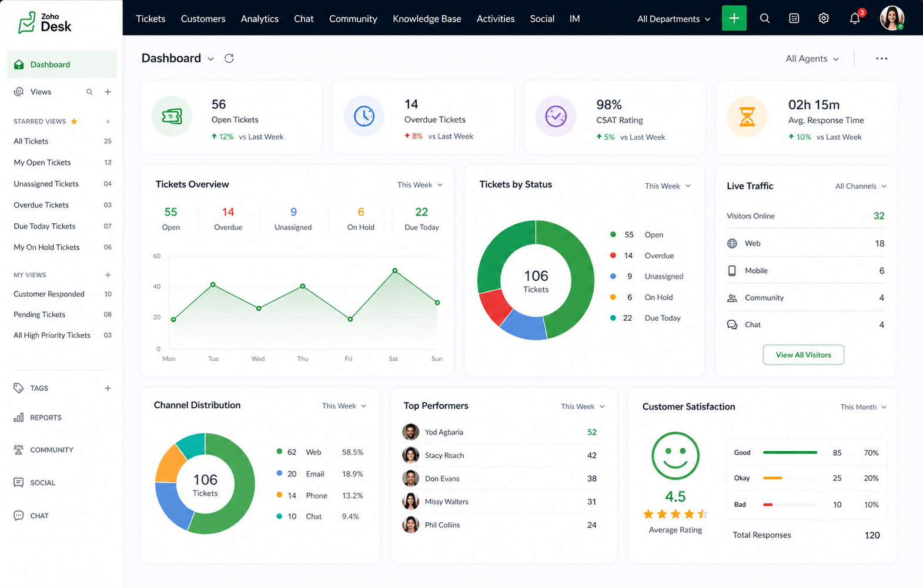Expand the All Departments dropdown
923x588 pixels.
[674, 19]
